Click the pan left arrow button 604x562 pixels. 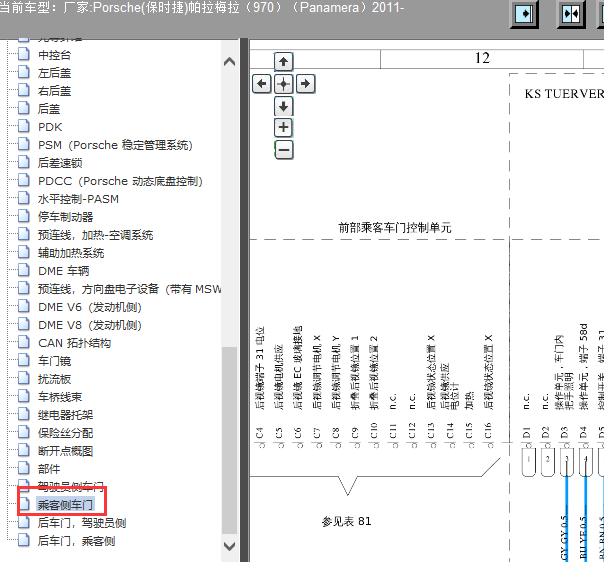coord(262,84)
